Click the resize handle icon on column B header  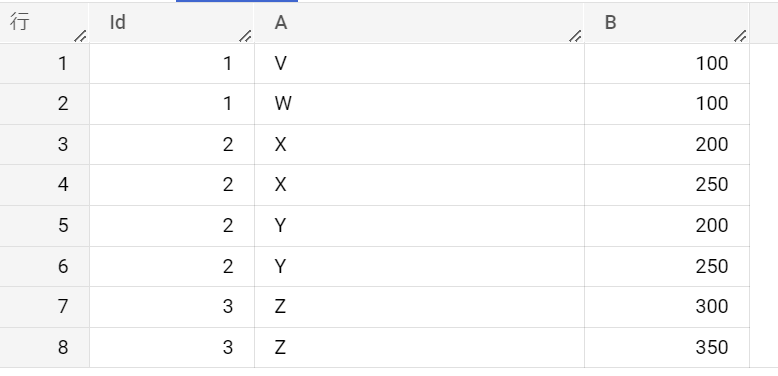pyautogui.click(x=740, y=36)
